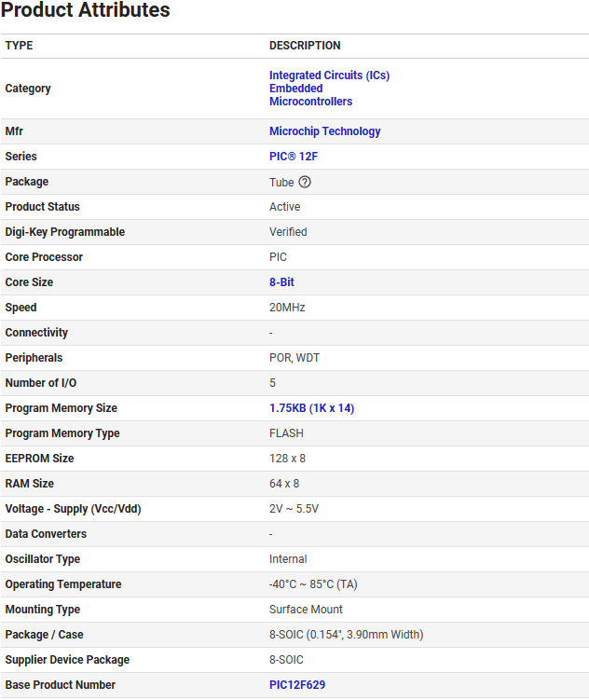The image size is (589, 700).
Task: Click the Surface Mount value
Action: pos(306,610)
